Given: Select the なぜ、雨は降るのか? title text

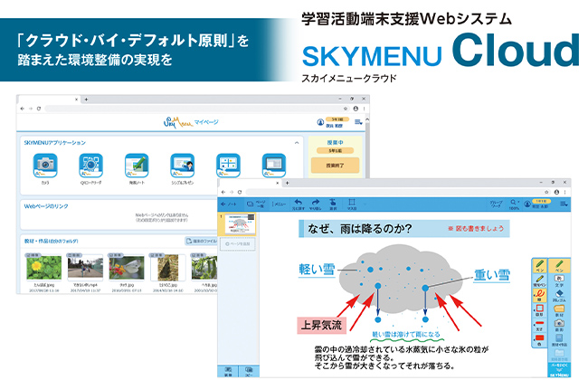Looking at the screenshot, I should (360, 228).
